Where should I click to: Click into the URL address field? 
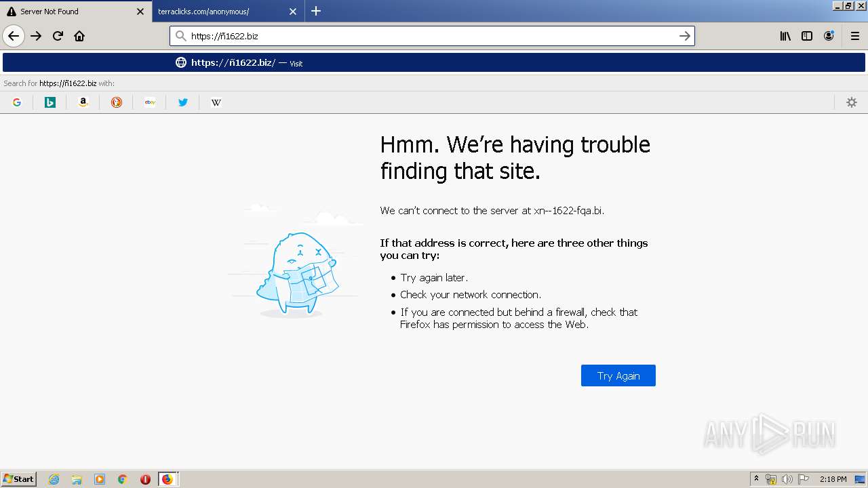[x=432, y=36]
